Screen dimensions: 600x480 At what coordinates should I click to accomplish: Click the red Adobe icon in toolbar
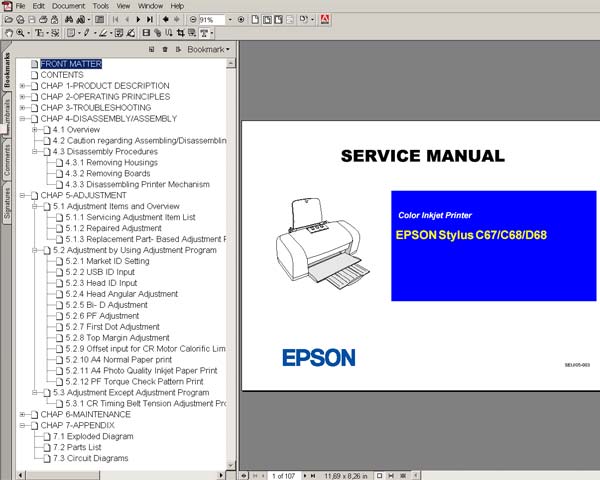325,19
